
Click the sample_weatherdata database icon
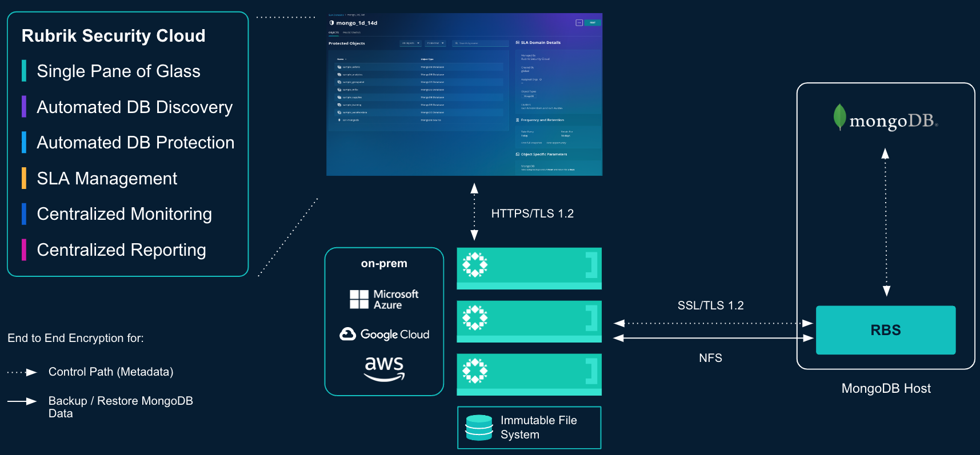(x=339, y=112)
